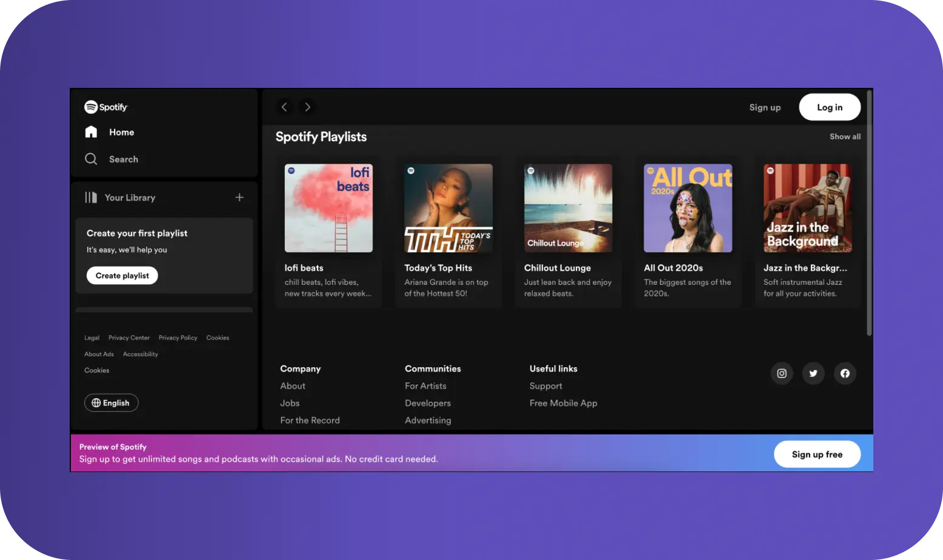Open the lofi beats playlist cover

click(x=328, y=208)
